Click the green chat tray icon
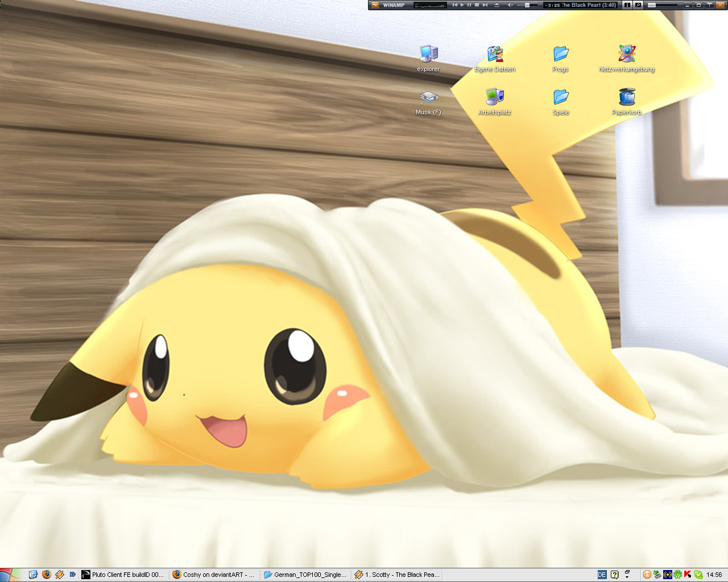This screenshot has height=582, width=728. point(698,575)
